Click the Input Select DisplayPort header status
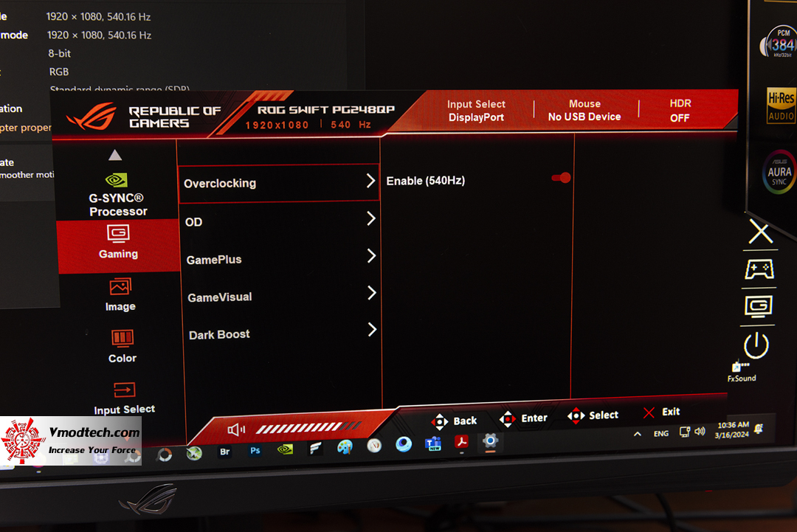Viewport: 797px width, 532px height. [476, 111]
